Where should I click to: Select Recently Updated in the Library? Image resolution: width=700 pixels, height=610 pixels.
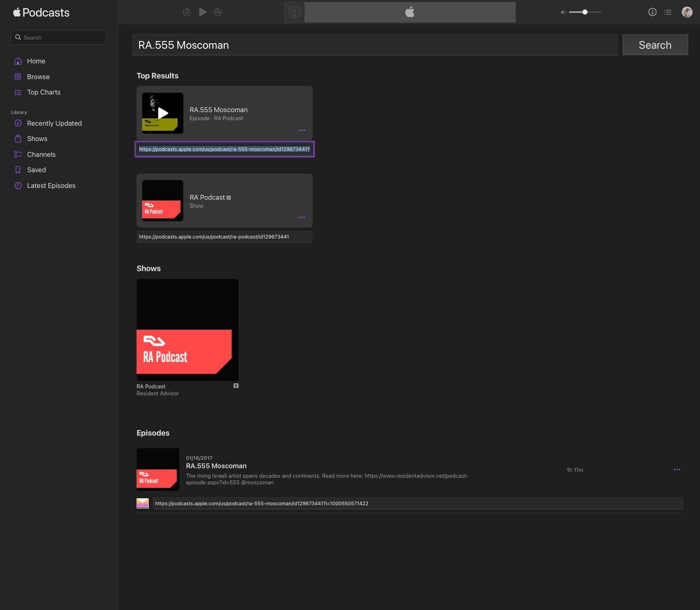click(x=54, y=123)
